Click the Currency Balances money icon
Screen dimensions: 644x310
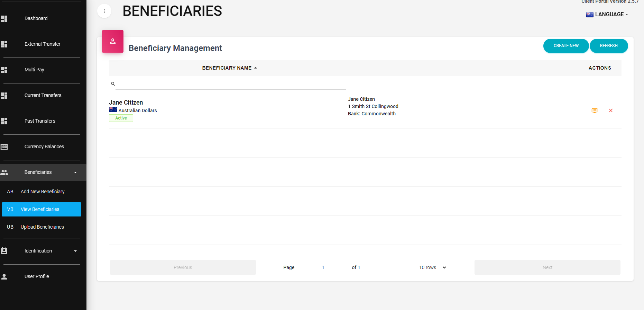(4, 147)
